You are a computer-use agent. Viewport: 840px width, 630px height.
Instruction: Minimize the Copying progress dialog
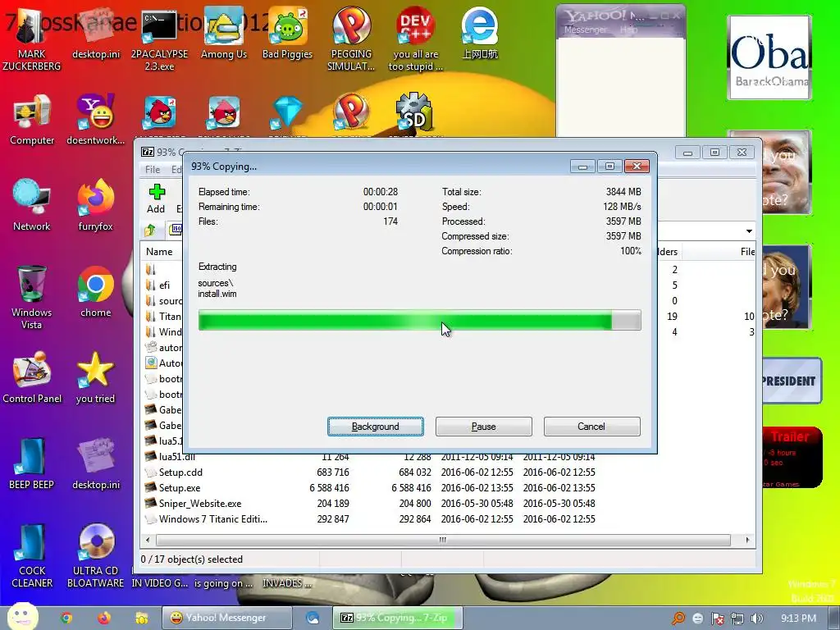point(582,167)
